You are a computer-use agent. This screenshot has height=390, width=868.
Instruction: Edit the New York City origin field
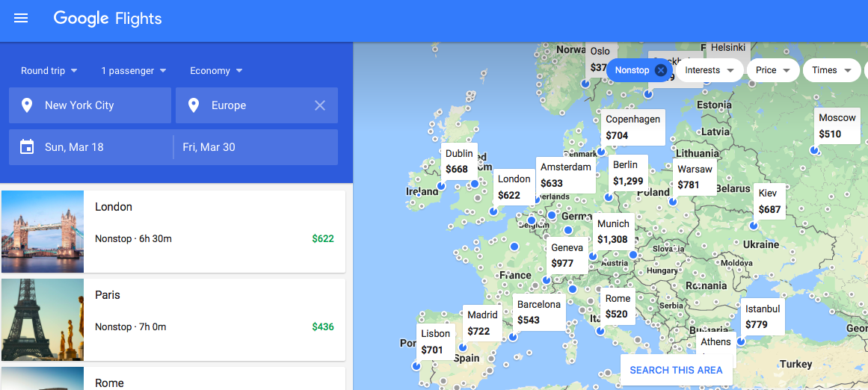(x=90, y=105)
